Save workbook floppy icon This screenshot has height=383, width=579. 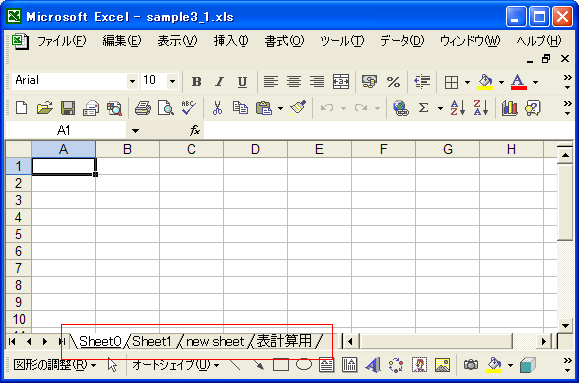click(x=68, y=108)
